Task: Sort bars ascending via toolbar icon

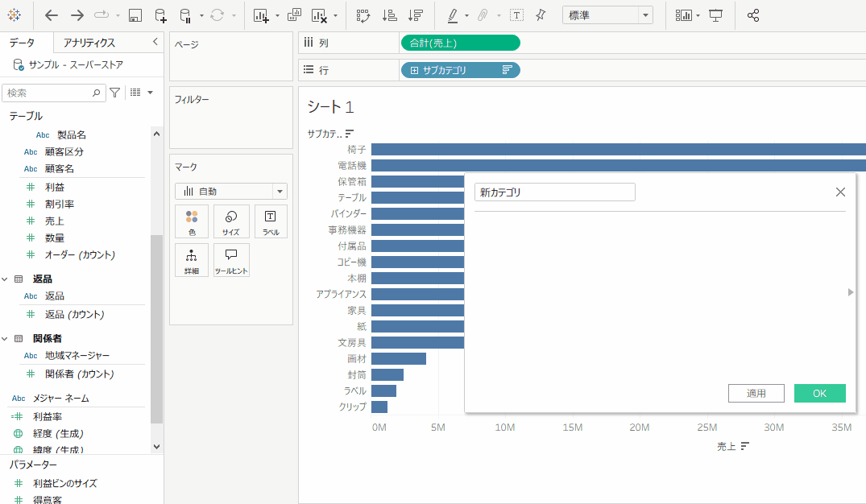Action: pos(389,15)
